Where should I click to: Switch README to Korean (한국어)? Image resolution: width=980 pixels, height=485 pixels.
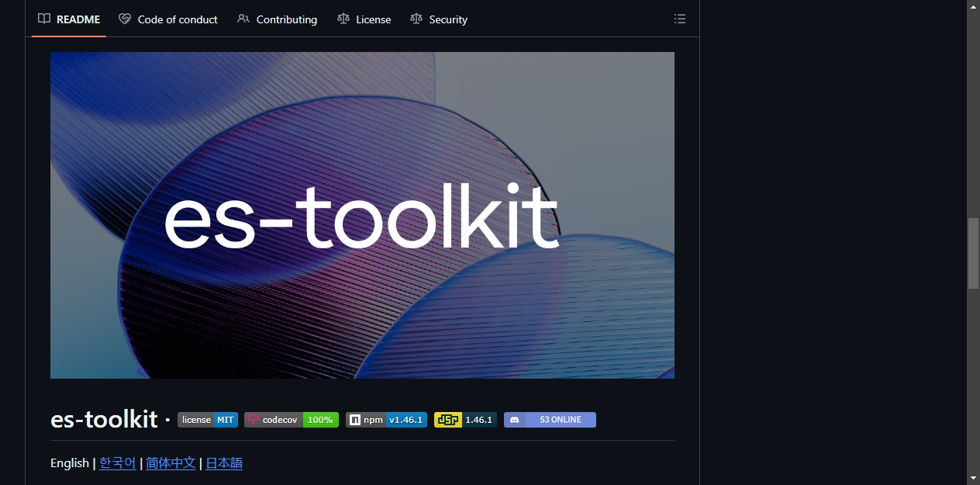tap(118, 463)
